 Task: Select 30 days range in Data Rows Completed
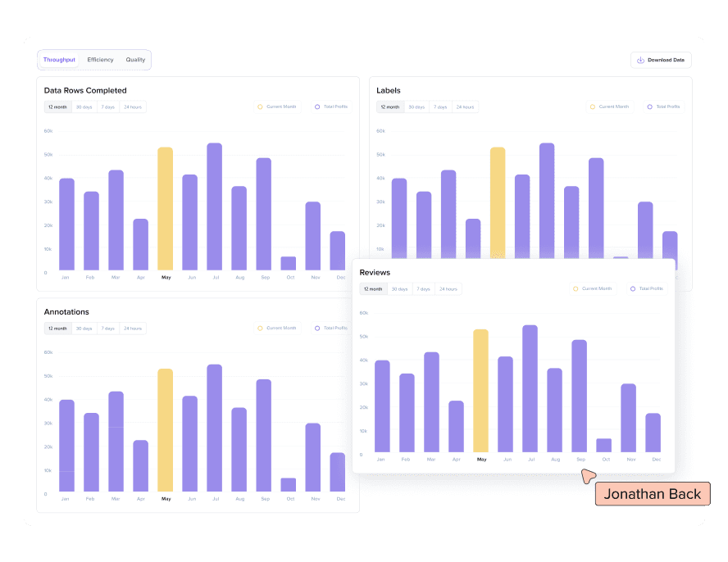(x=84, y=107)
